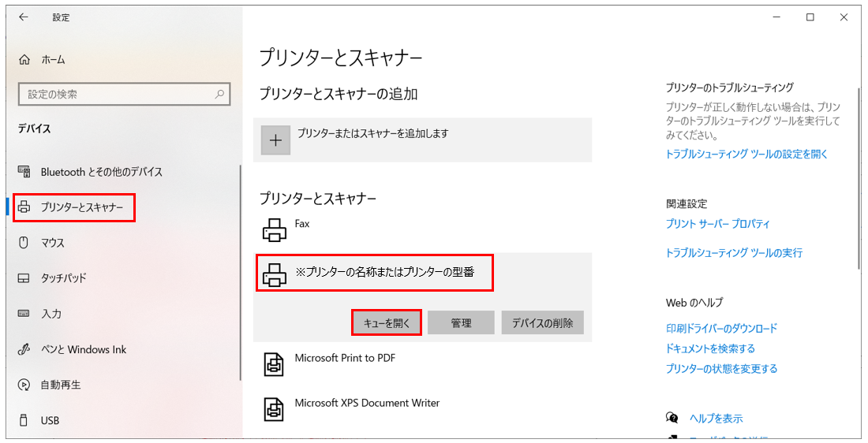868x443 pixels.
Task: Click the Fax printer icon
Action: point(274,229)
